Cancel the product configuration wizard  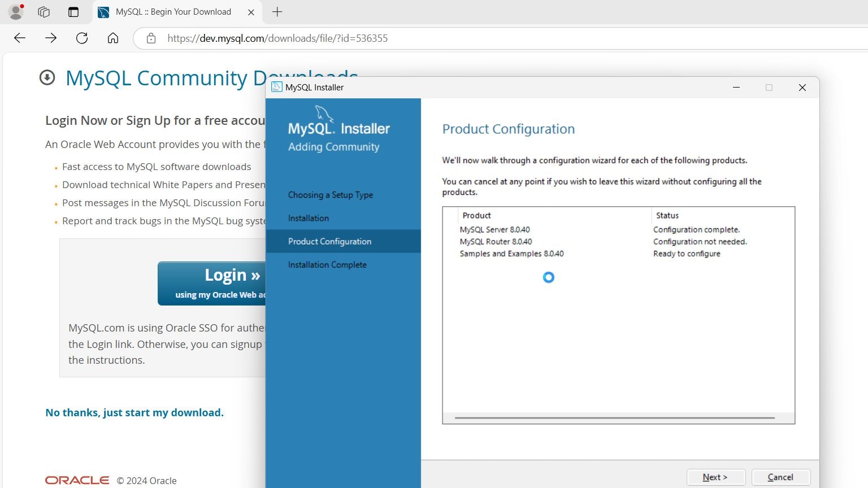tap(780, 477)
